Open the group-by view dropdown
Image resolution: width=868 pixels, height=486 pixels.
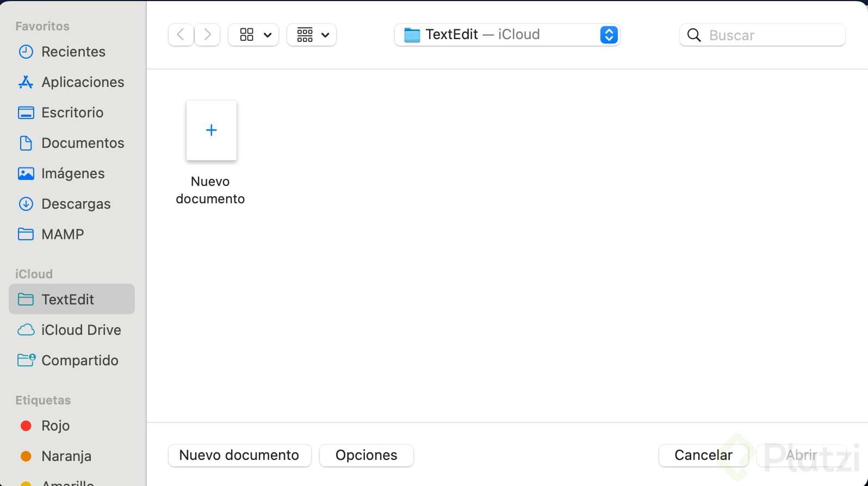(x=312, y=35)
